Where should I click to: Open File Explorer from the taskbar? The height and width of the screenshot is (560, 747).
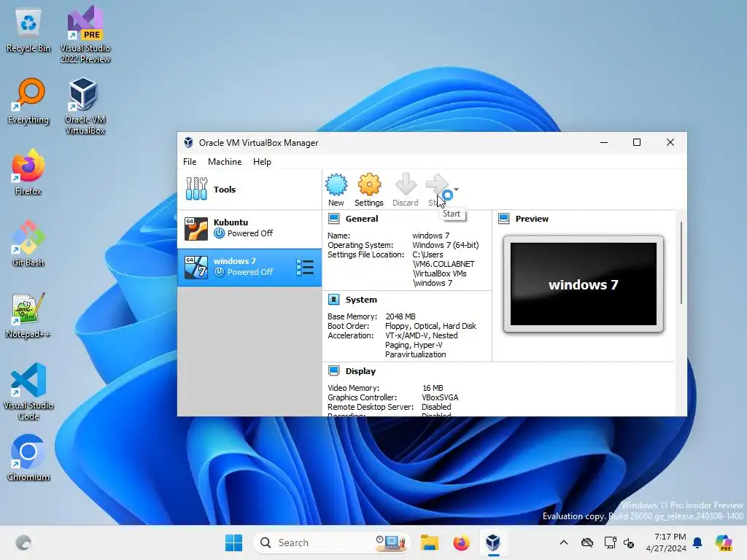(429, 542)
